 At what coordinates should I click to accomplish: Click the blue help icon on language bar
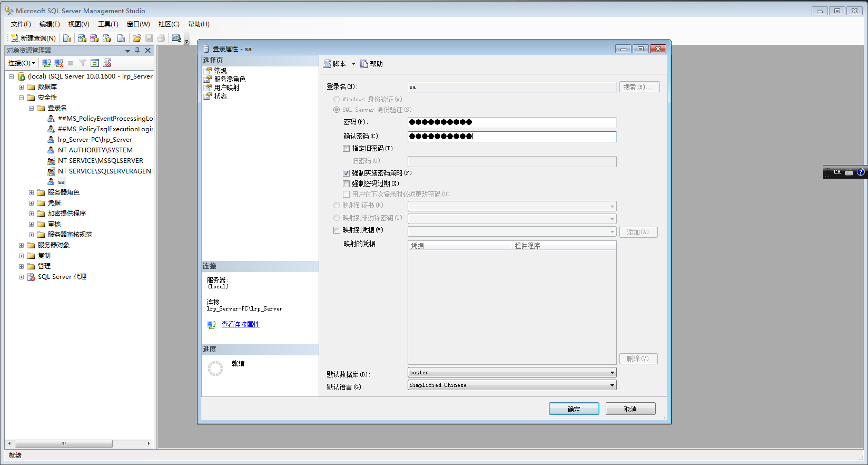(861, 172)
